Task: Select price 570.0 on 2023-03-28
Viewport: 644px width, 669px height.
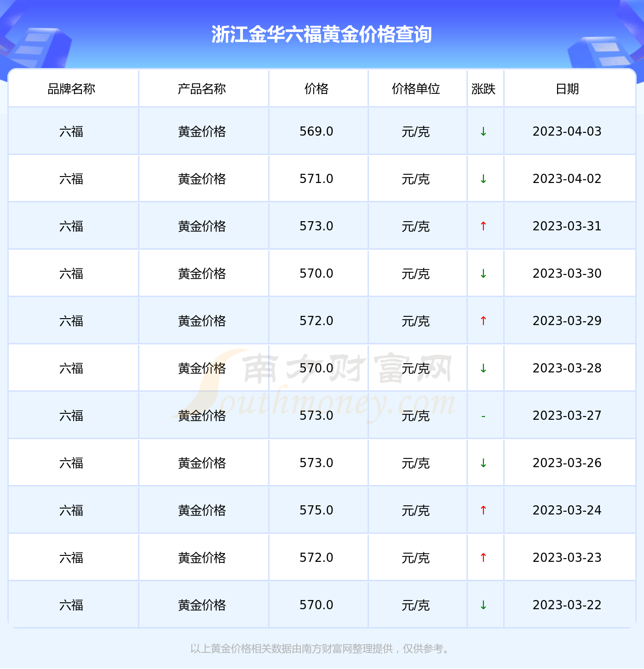Action: [x=316, y=368]
